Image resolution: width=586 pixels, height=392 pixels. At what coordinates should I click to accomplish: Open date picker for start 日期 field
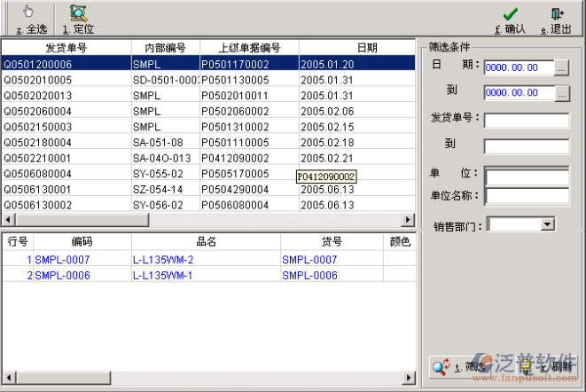coord(562,67)
